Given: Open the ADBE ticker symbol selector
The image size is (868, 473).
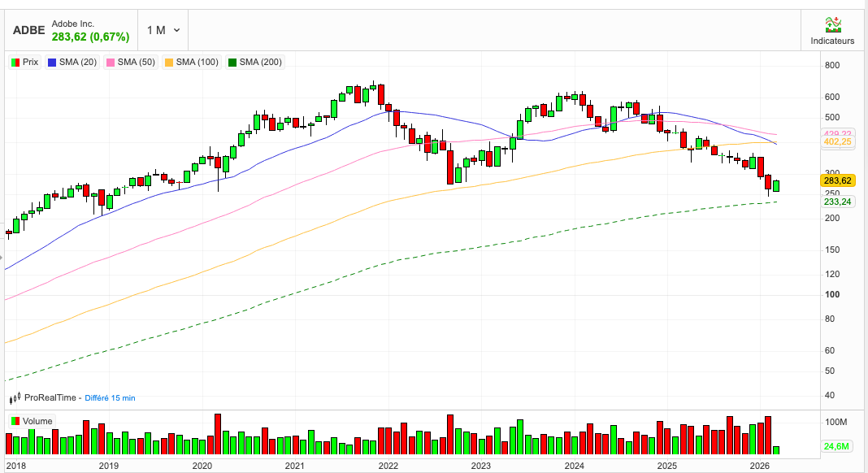Looking at the screenshot, I should coord(28,31).
